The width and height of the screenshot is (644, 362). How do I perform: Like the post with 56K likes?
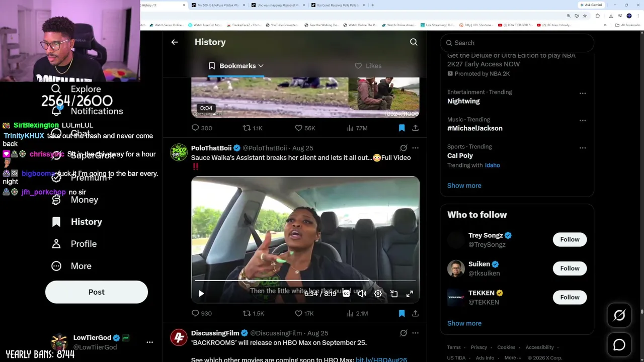click(x=305, y=128)
